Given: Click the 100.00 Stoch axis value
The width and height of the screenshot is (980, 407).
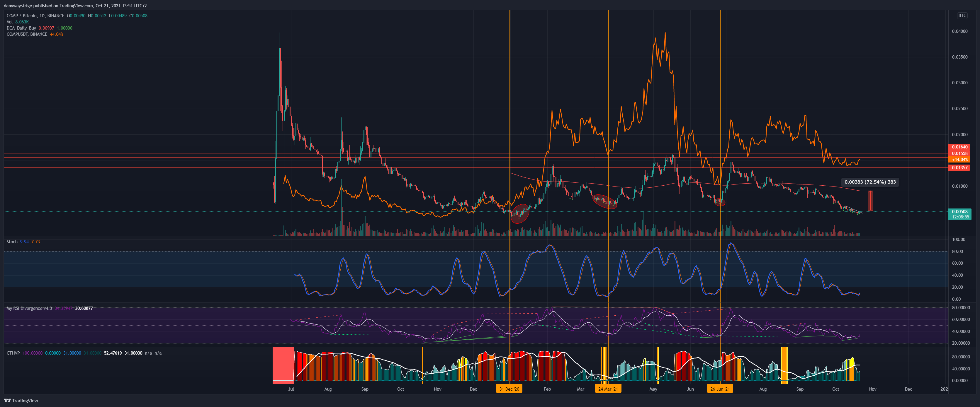Looking at the screenshot, I should coord(958,240).
